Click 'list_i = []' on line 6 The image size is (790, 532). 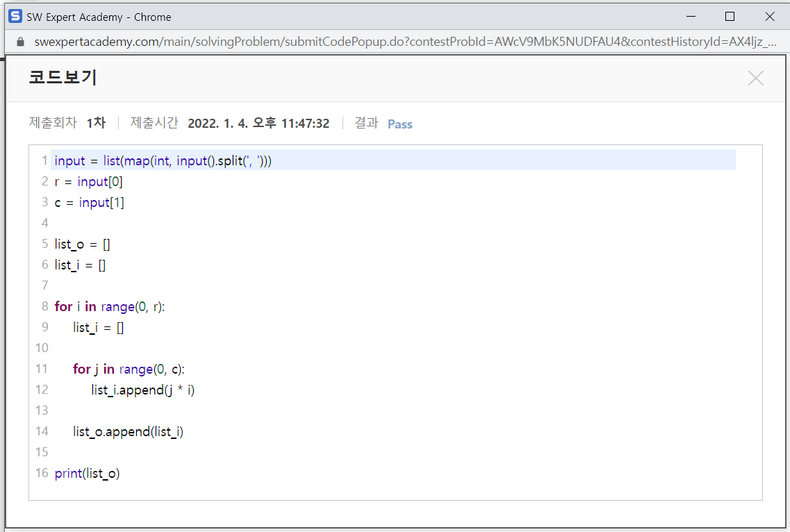(80, 265)
